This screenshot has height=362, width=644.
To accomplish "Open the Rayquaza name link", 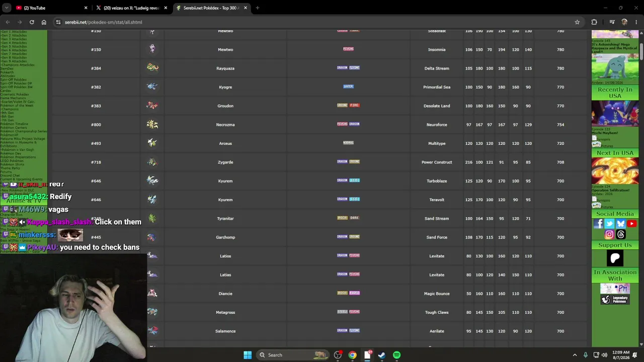I will (225, 68).
